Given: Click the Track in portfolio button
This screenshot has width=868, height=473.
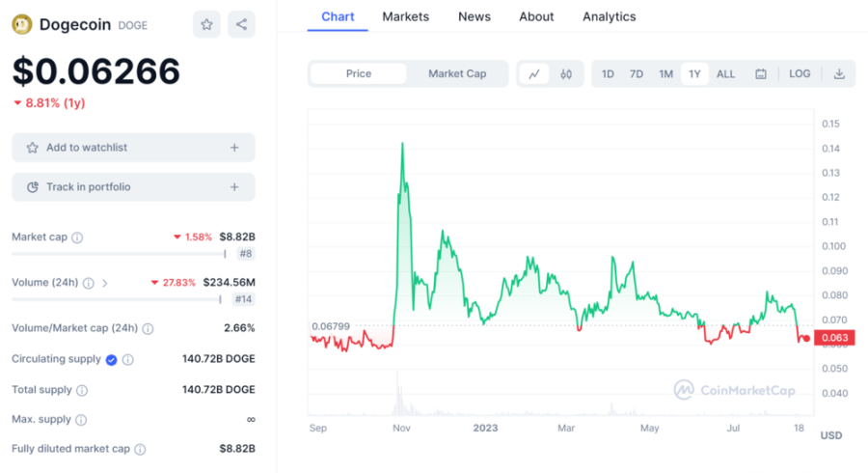Looking at the screenshot, I should point(133,187).
